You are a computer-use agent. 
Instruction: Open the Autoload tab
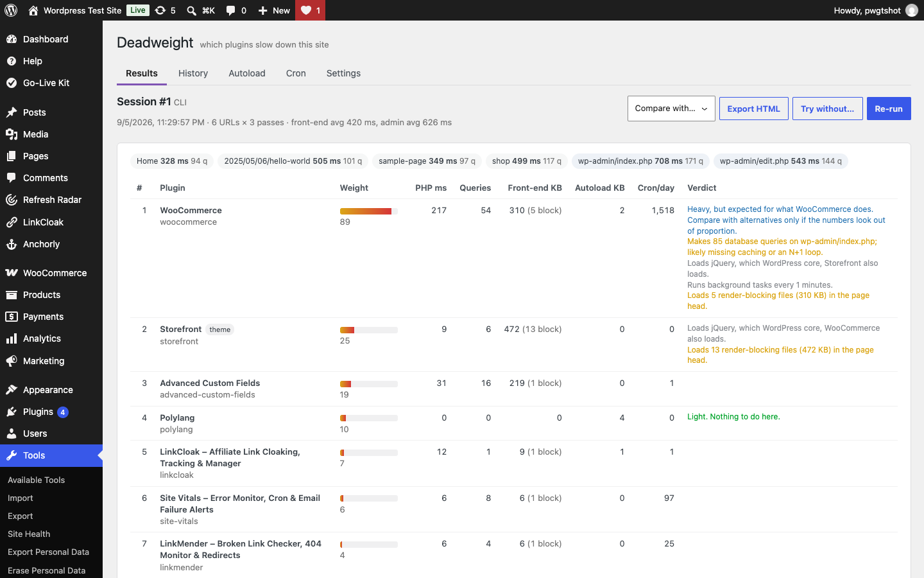point(247,73)
